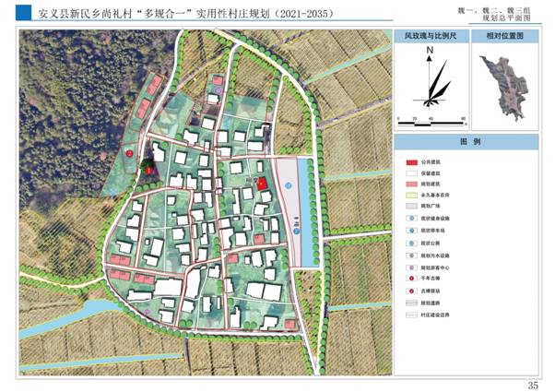Select the red 公共建筑 legend swatch

[x=412, y=162]
